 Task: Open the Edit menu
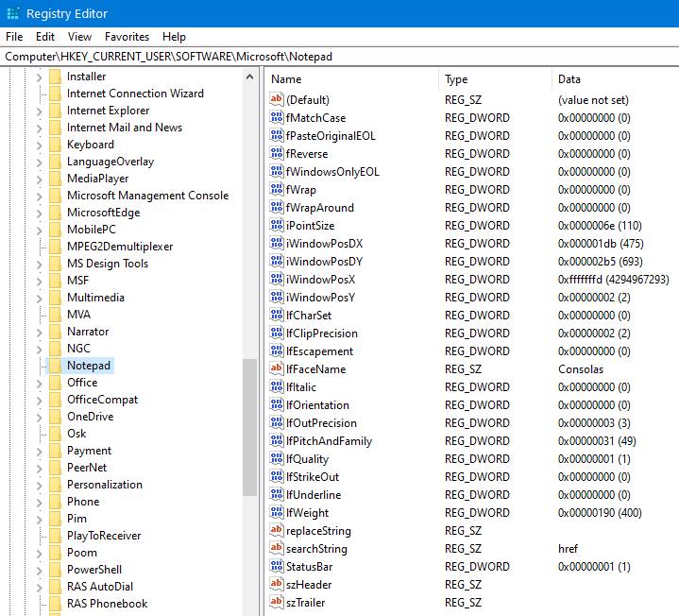(45, 37)
